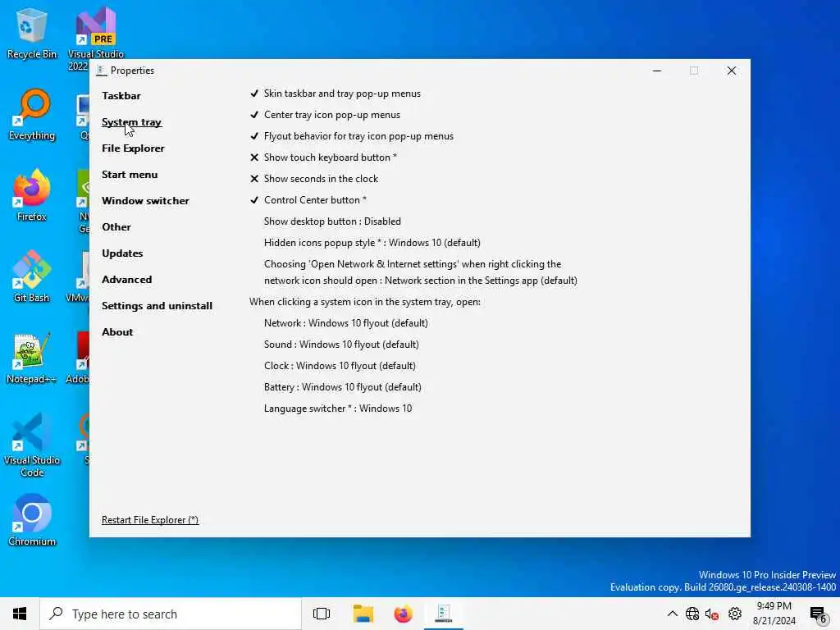The image size is (840, 630).
Task: Click the Properties app taskbar icon
Action: tap(444, 614)
